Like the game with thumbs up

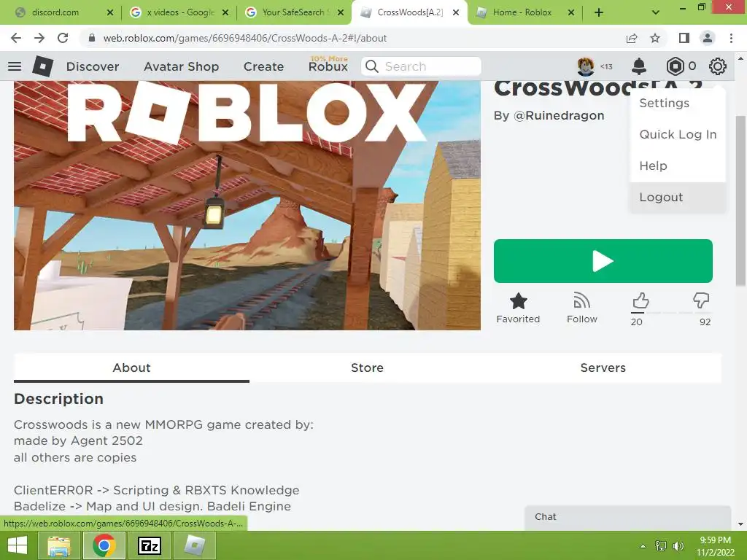point(640,301)
